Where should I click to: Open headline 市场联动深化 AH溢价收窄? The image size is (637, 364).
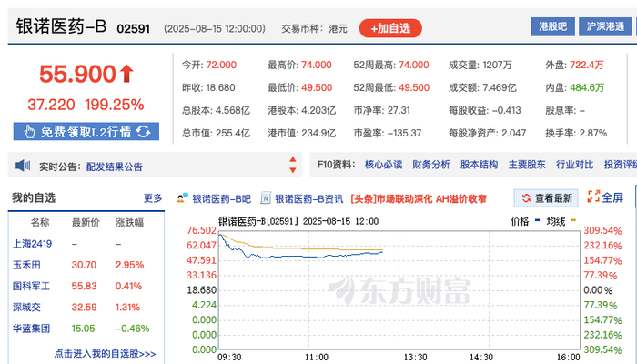(x=418, y=198)
